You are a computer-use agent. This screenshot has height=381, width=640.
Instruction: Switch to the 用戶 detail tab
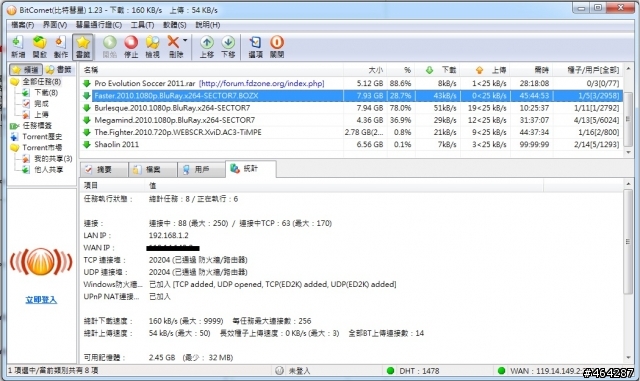pyautogui.click(x=201, y=169)
